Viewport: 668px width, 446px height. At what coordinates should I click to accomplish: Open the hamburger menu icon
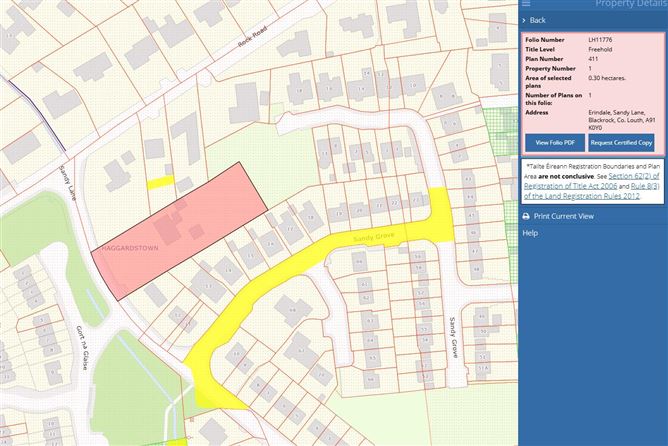click(x=526, y=4)
